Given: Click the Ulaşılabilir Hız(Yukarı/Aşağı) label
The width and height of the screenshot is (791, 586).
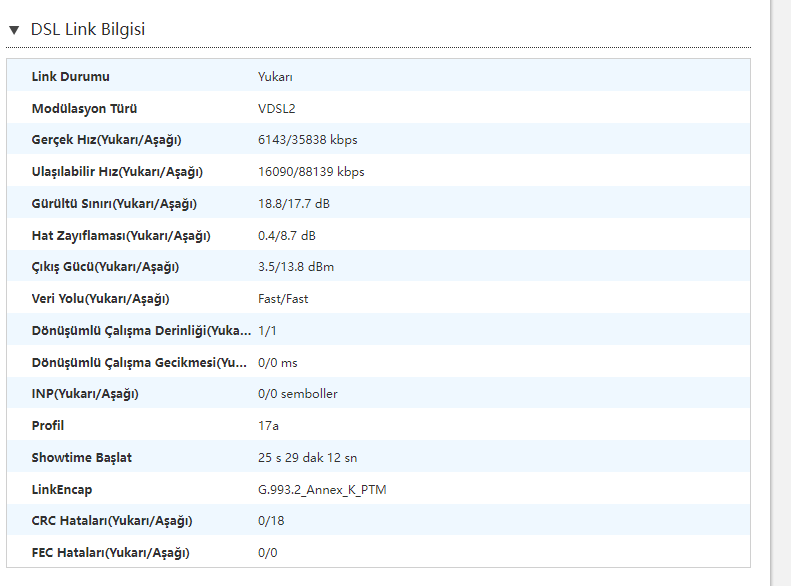Looking at the screenshot, I should click(117, 171).
